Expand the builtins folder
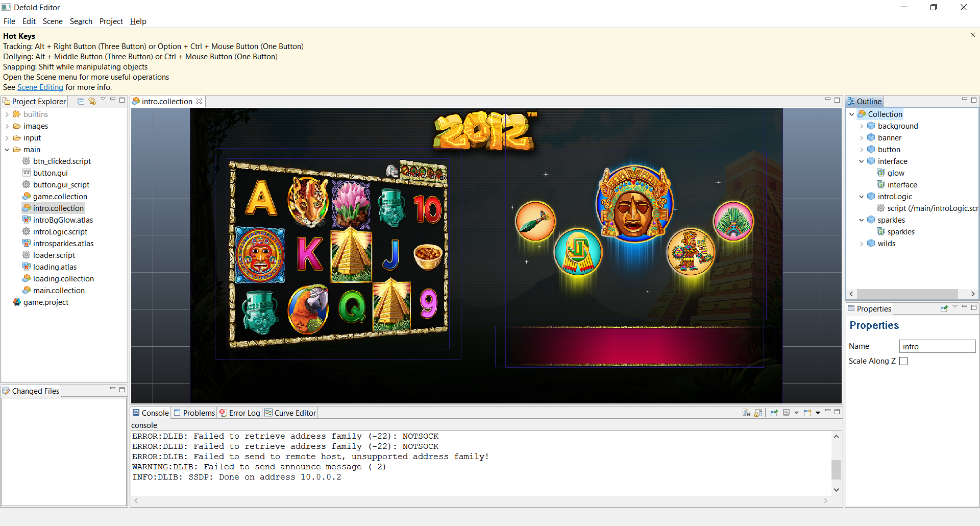Image resolution: width=980 pixels, height=526 pixels. click(x=7, y=114)
